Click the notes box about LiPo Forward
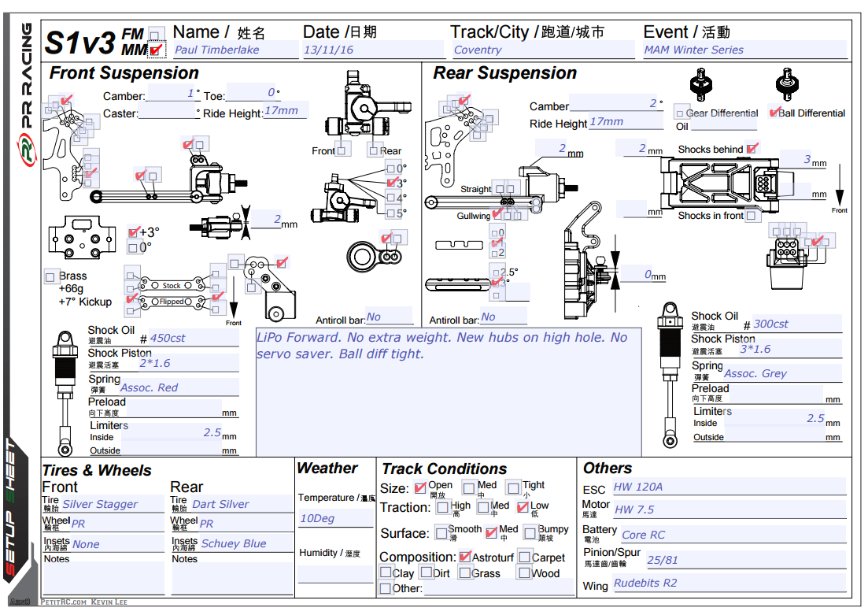This screenshot has width=868, height=615. [449, 391]
